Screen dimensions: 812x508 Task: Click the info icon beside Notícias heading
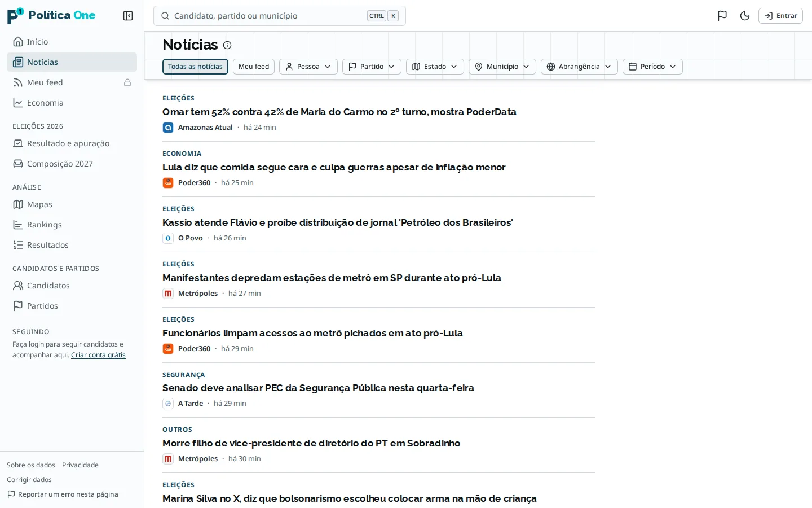[227, 45]
